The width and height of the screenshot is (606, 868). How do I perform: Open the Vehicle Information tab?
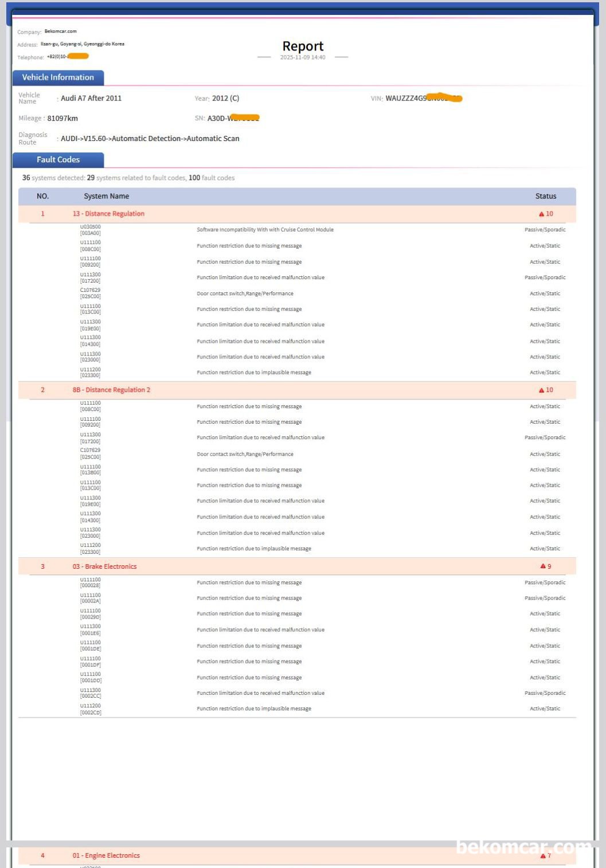(x=58, y=77)
